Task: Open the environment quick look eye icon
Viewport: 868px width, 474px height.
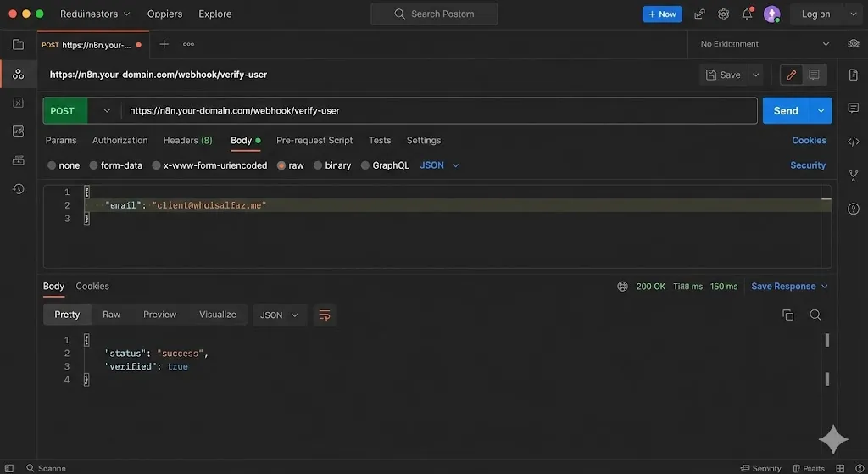Action: [853, 44]
